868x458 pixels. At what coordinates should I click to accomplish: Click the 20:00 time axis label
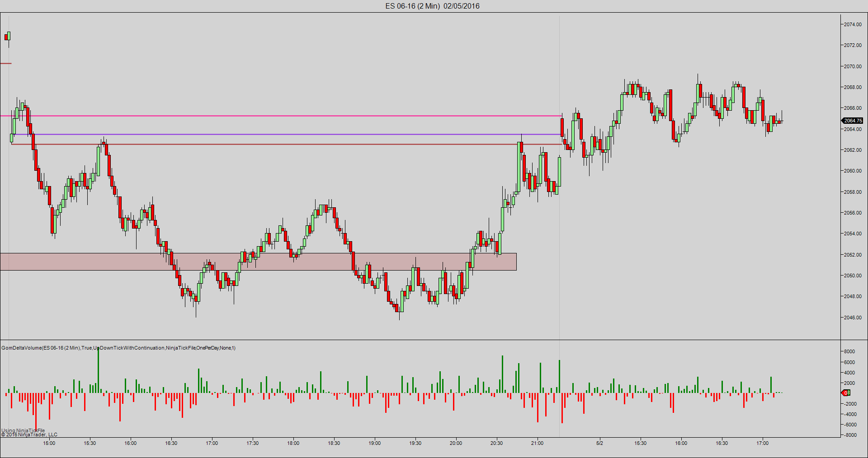(456, 443)
